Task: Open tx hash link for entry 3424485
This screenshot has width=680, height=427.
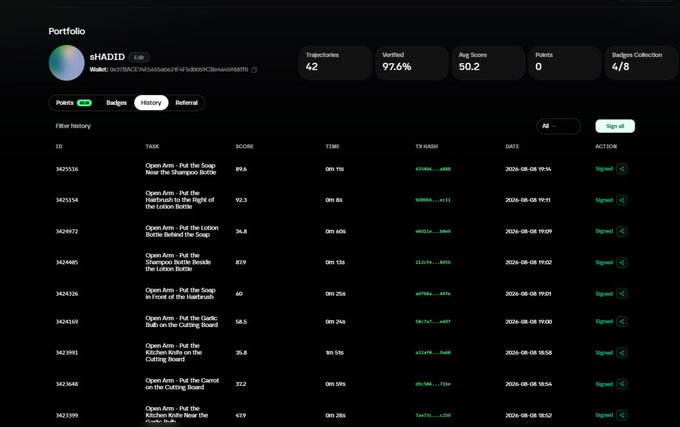Action: 433,263
